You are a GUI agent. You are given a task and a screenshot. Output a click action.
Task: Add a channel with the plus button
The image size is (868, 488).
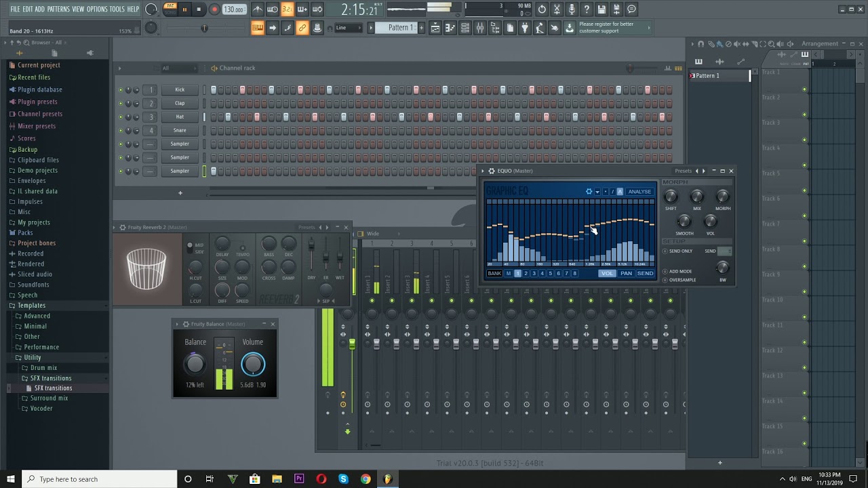coord(180,193)
